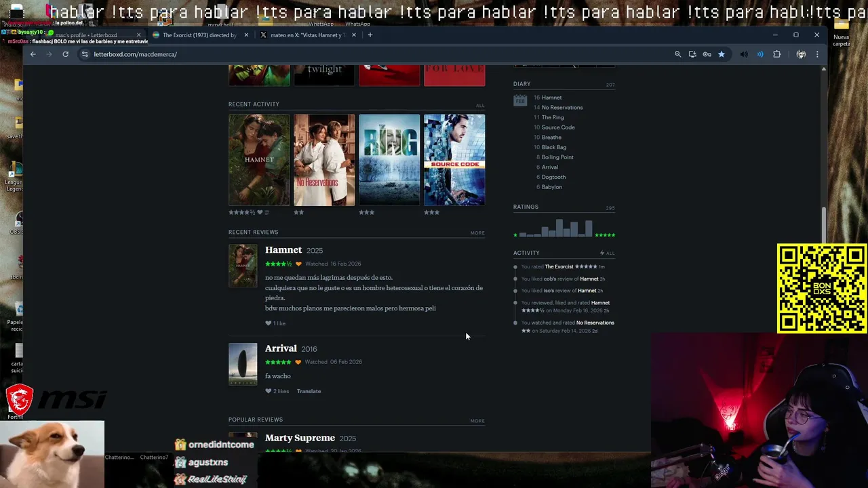Close The Exorcist (1973) tab
868x488 pixels.
click(246, 35)
